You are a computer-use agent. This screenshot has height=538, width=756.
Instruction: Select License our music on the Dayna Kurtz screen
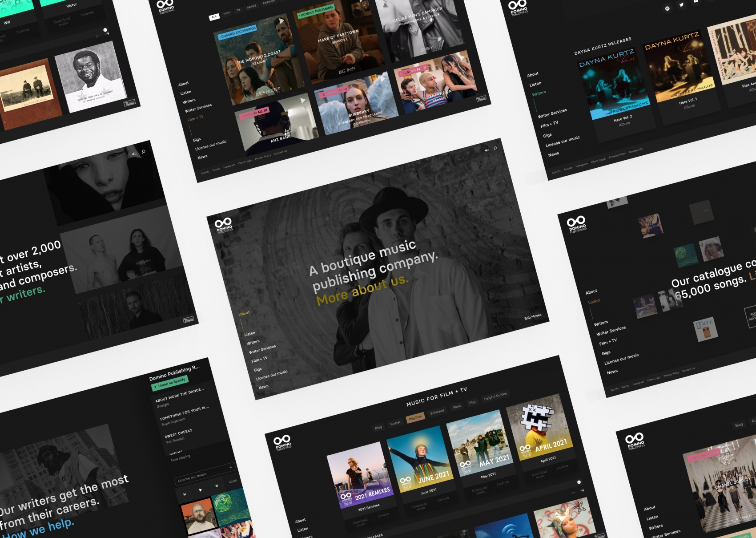563,142
